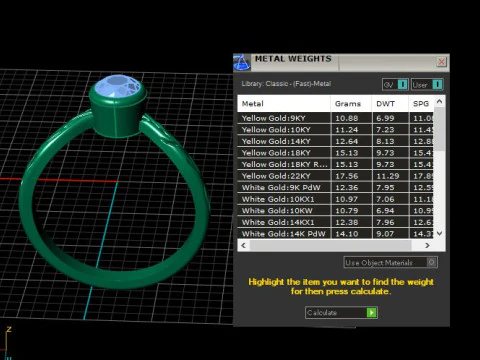The height and width of the screenshot is (360, 480).
Task: Click the horizontal scrollbar thumb
Action: pos(331,246)
